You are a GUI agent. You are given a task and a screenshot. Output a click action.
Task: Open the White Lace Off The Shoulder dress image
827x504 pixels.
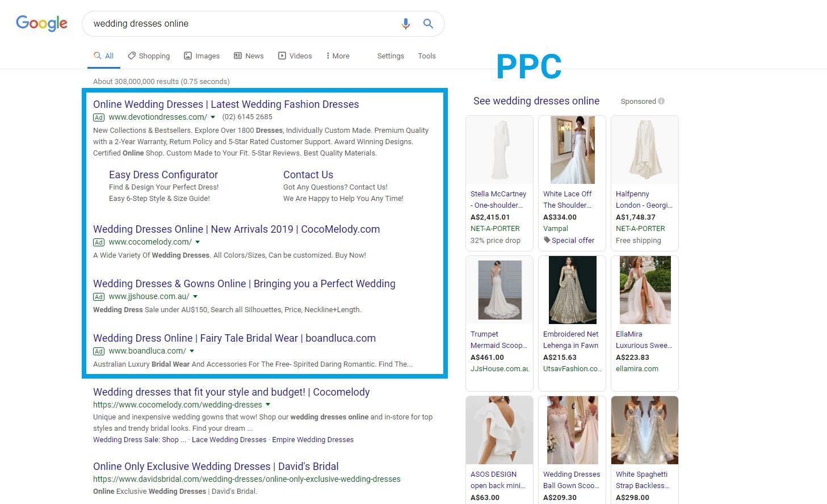tap(572, 150)
